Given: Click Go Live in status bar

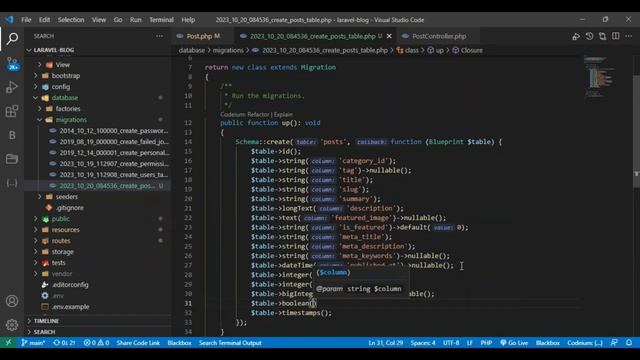Looking at the screenshot, I should tap(514, 343).
